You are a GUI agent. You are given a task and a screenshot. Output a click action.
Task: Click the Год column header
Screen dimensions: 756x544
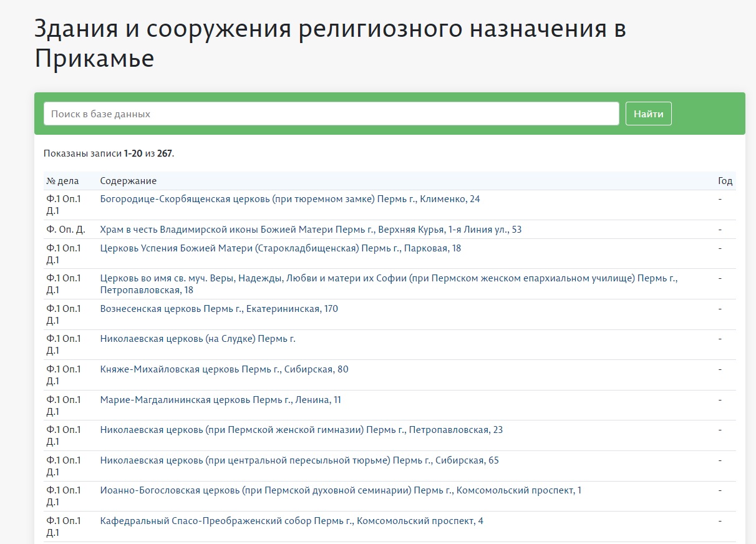pos(725,181)
